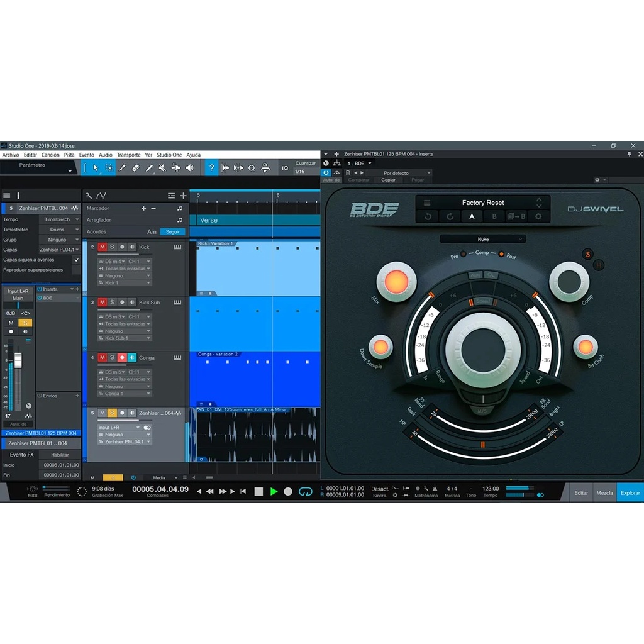Open the '1 - BDE' insert dropdown
644x644 pixels.
(359, 164)
